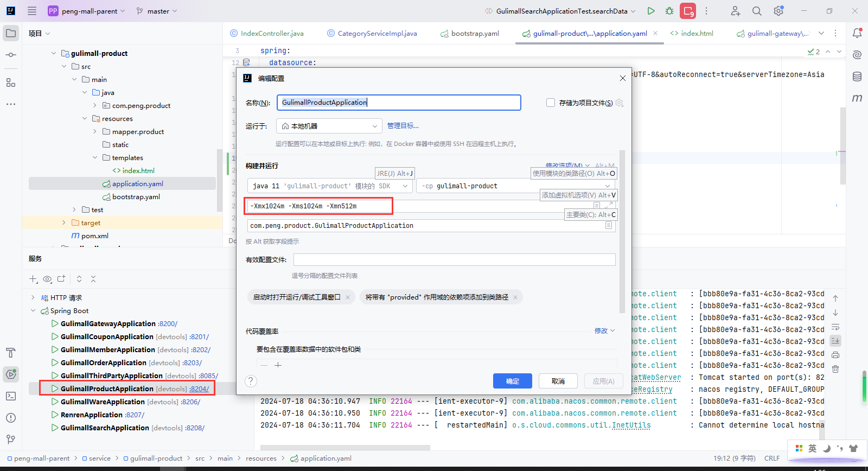Open the -cp gulimall-product classpath dropdown

pos(516,186)
